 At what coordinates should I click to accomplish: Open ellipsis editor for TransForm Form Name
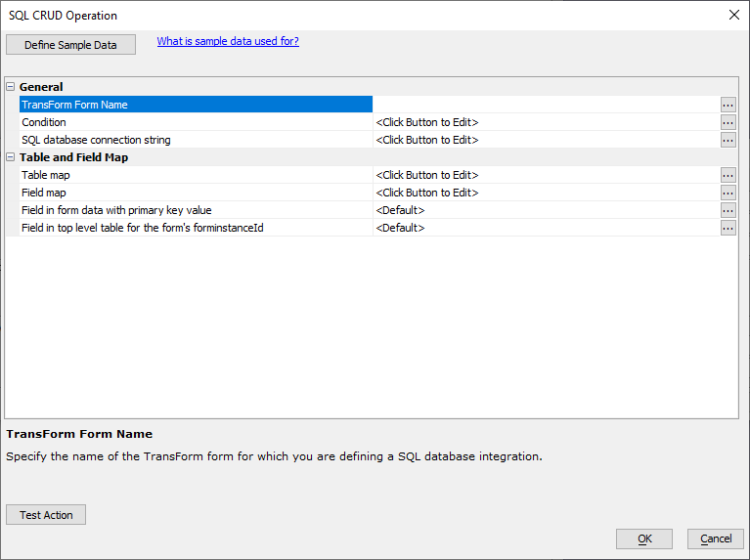728,105
